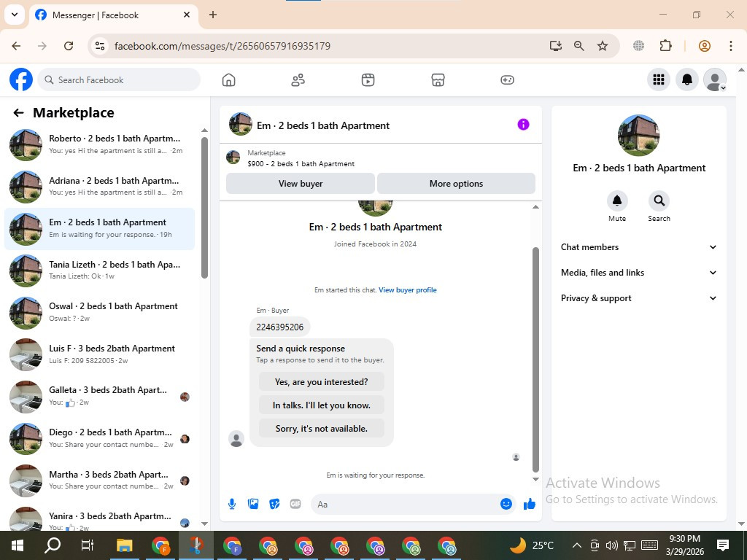This screenshot has width=747, height=560.
Task: Open Adriana 2 beds 1 bath conversation
Action: pyautogui.click(x=100, y=186)
